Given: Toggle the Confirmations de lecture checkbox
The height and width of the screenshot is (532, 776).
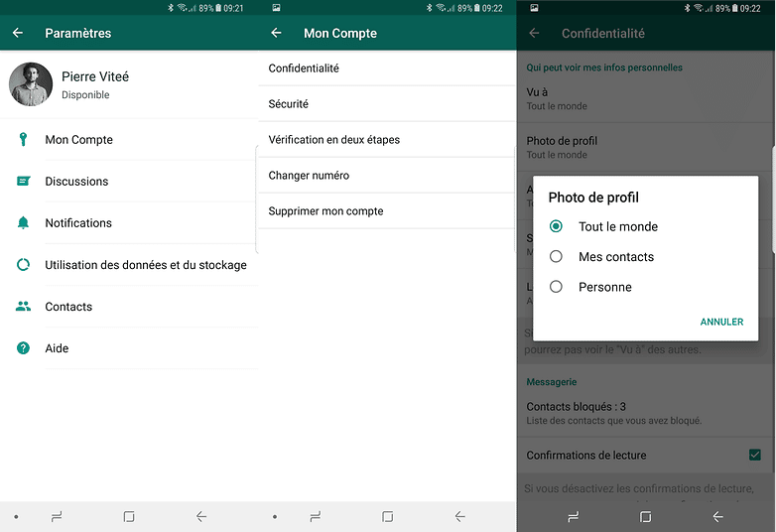Looking at the screenshot, I should pyautogui.click(x=754, y=455).
